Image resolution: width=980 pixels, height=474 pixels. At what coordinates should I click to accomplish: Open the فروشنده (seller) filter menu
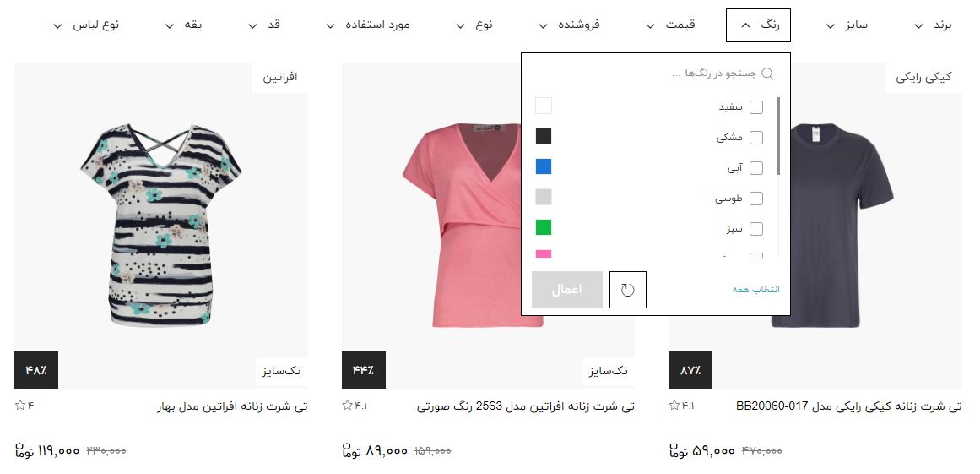click(x=569, y=25)
